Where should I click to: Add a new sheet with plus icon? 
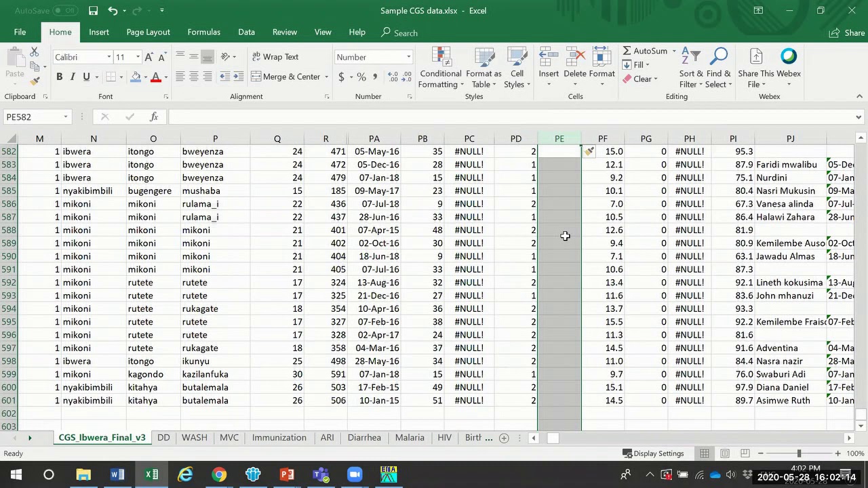[504, 438]
